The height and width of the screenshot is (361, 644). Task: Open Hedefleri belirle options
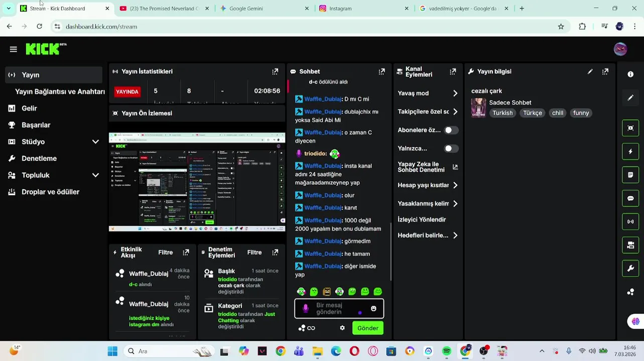click(428, 235)
